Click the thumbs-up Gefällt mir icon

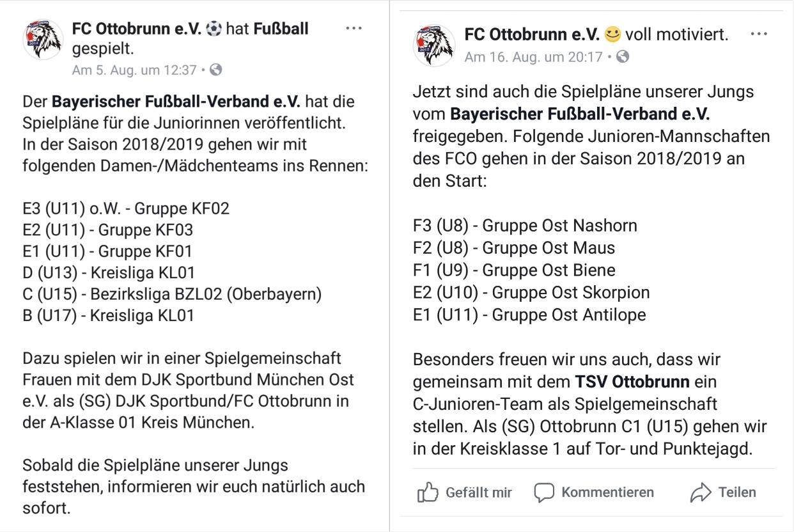coord(428,492)
